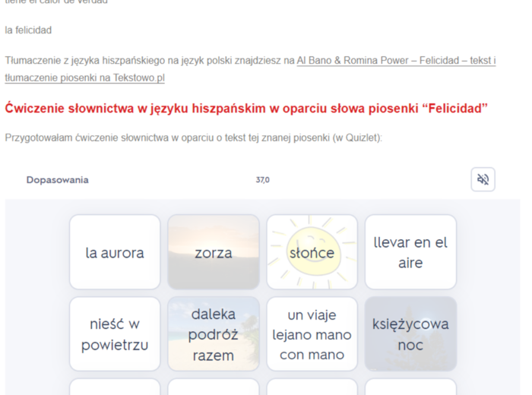Click the cut-off card below 'un viaje lejano'
The image size is (532, 395).
tap(312, 387)
